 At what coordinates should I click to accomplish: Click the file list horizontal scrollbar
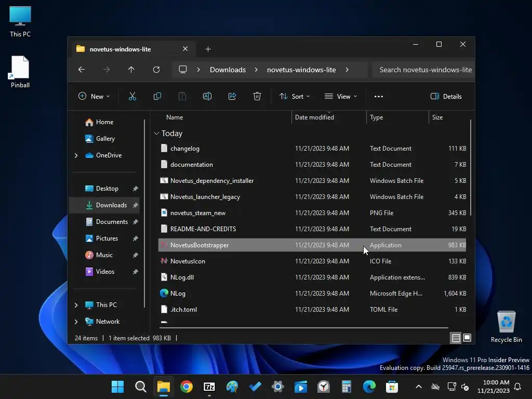pyautogui.click(x=303, y=328)
